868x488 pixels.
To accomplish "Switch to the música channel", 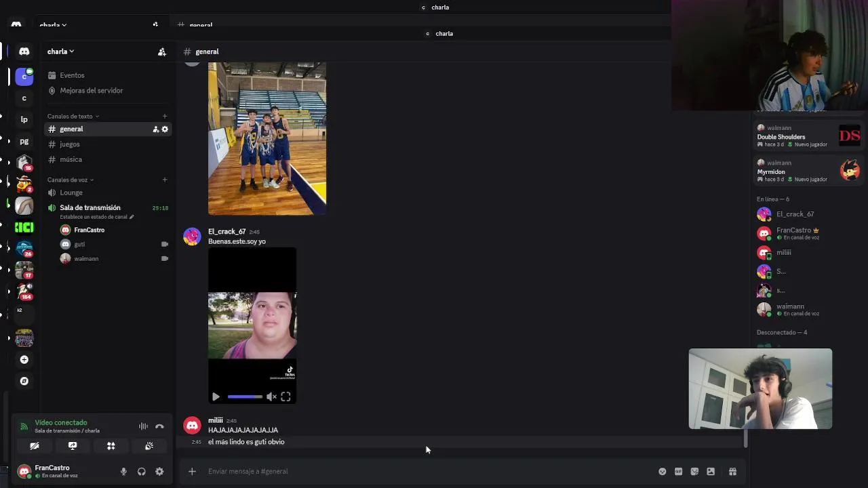I will coord(108,159).
